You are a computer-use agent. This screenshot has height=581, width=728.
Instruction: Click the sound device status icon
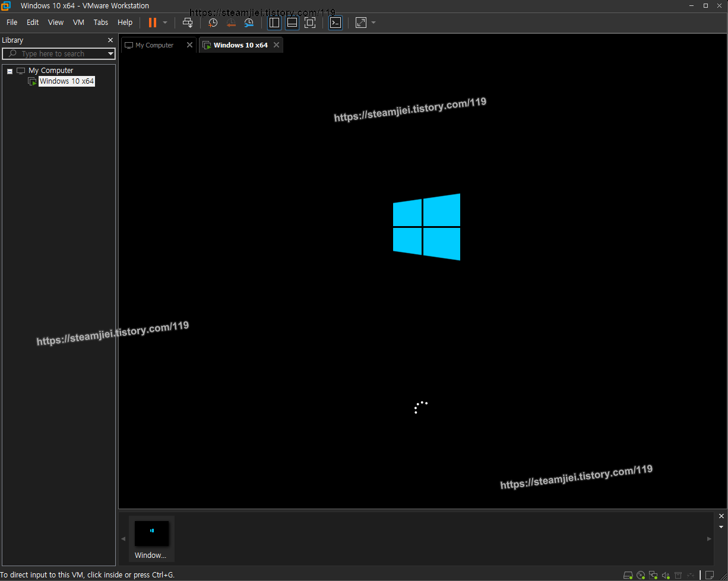[x=666, y=574]
